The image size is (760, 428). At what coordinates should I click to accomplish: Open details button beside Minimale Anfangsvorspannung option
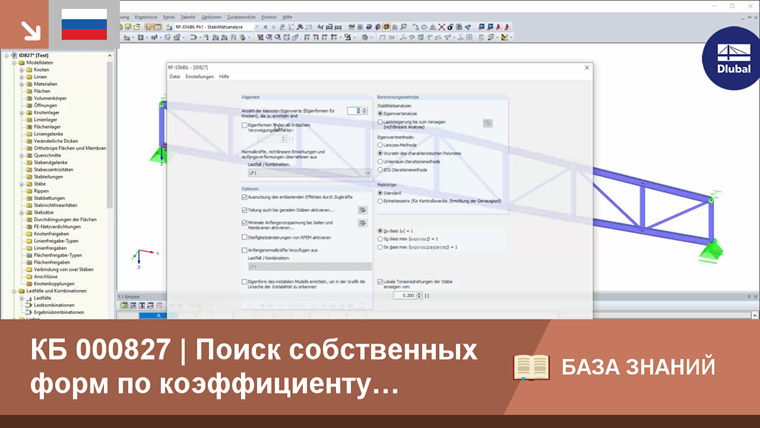tap(362, 223)
